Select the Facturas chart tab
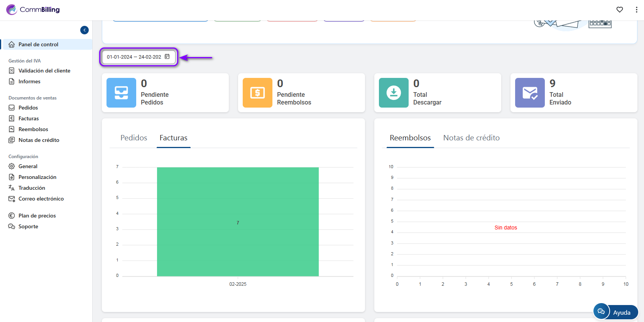 [x=173, y=138]
